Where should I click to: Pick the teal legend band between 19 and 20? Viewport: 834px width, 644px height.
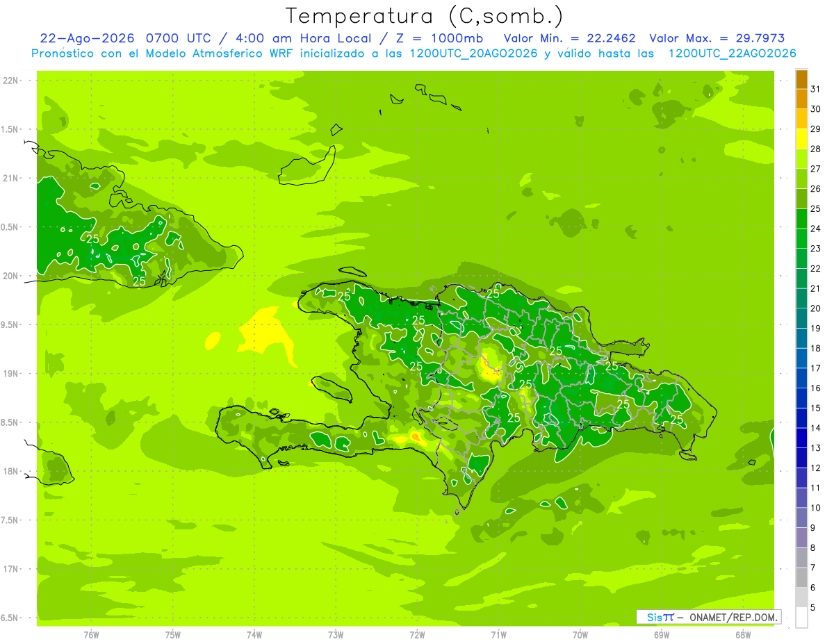coord(801,319)
